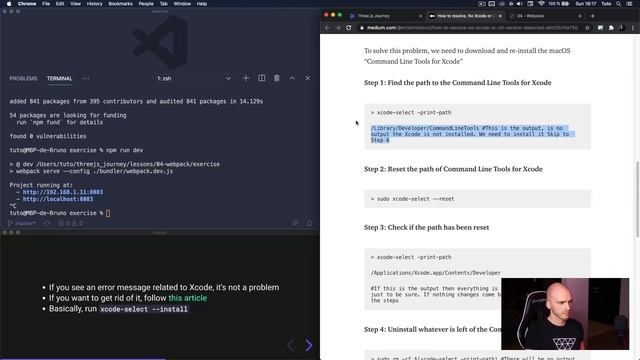Click the extension icon left of puzzle icon
640x360 pixels.
(x=600, y=28)
